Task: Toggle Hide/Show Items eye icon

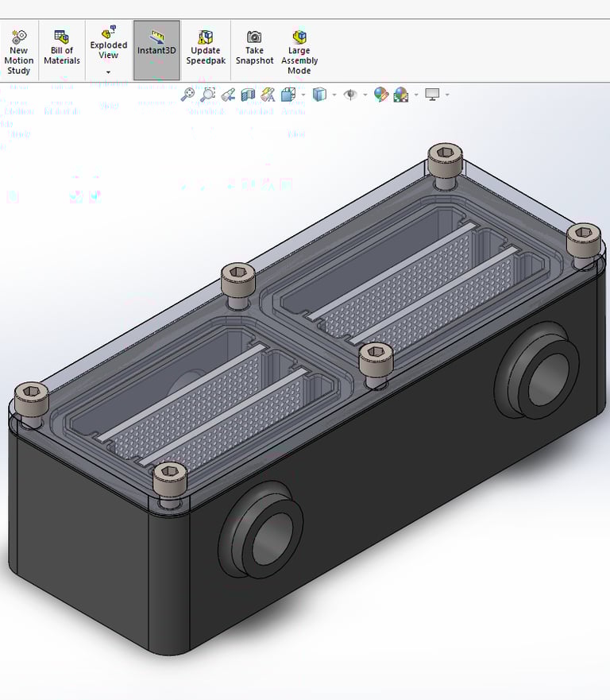Action: tap(350, 95)
